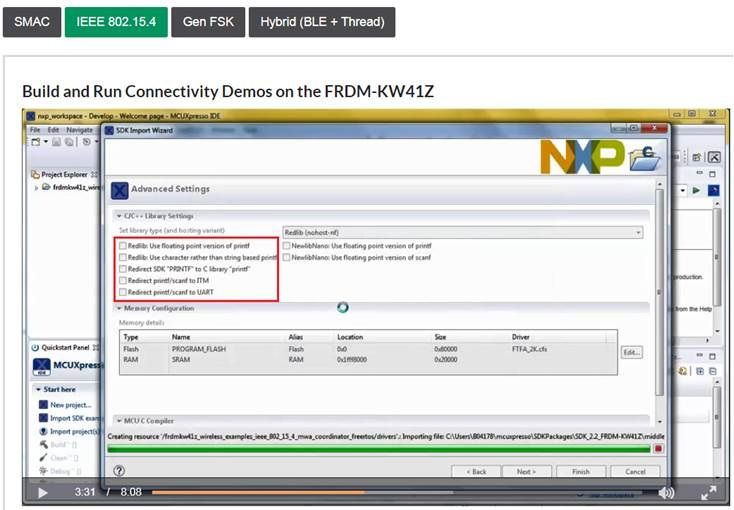
Task: Click the Develop perspective icon top right
Action: pos(714,157)
